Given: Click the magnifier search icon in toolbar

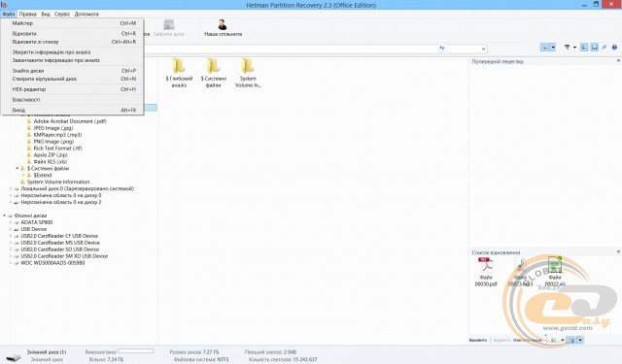Looking at the screenshot, I should (x=605, y=48).
